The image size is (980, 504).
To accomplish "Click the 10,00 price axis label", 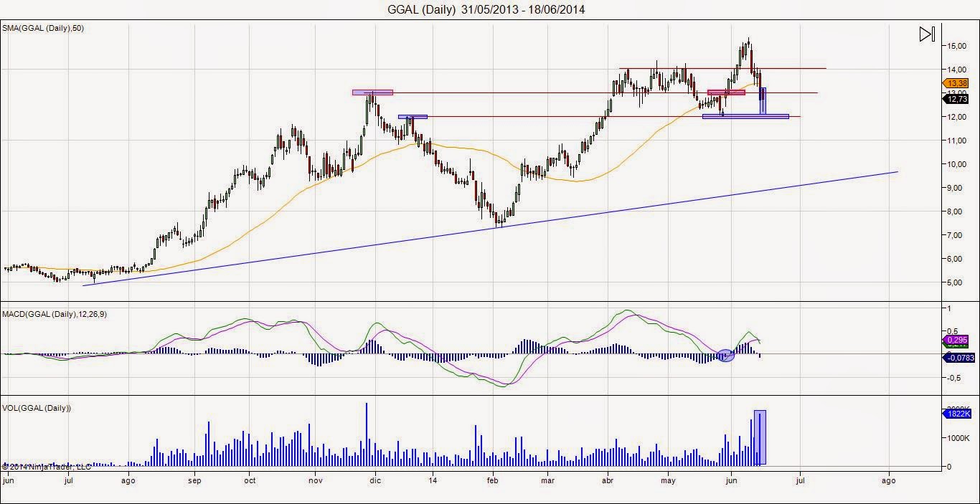I will pos(957,164).
